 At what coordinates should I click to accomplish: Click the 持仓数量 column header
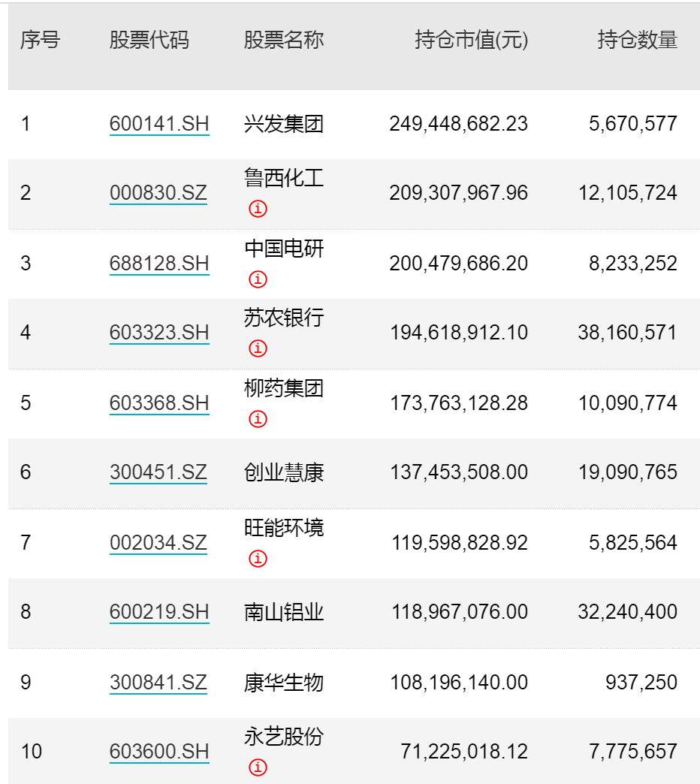[638, 40]
